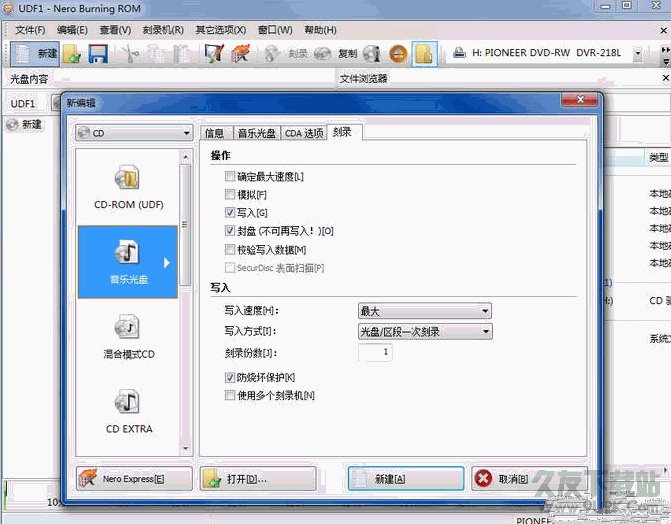Open the 写入速度 dropdown set to 最大
This screenshot has width=671, height=524.
[x=425, y=311]
